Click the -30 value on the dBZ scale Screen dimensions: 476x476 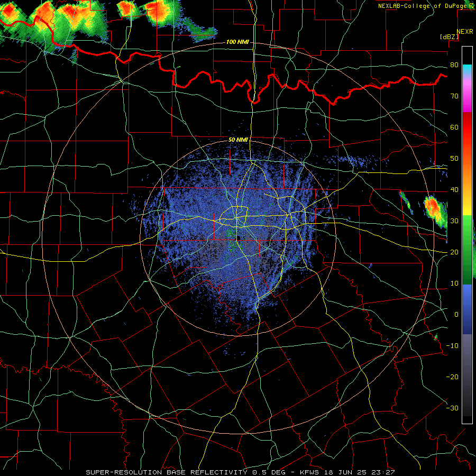pyautogui.click(x=452, y=408)
